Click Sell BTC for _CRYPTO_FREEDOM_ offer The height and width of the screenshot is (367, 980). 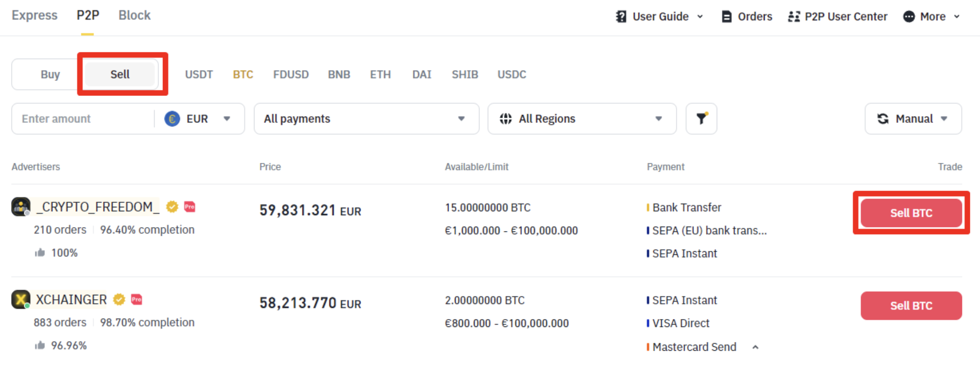coord(911,213)
